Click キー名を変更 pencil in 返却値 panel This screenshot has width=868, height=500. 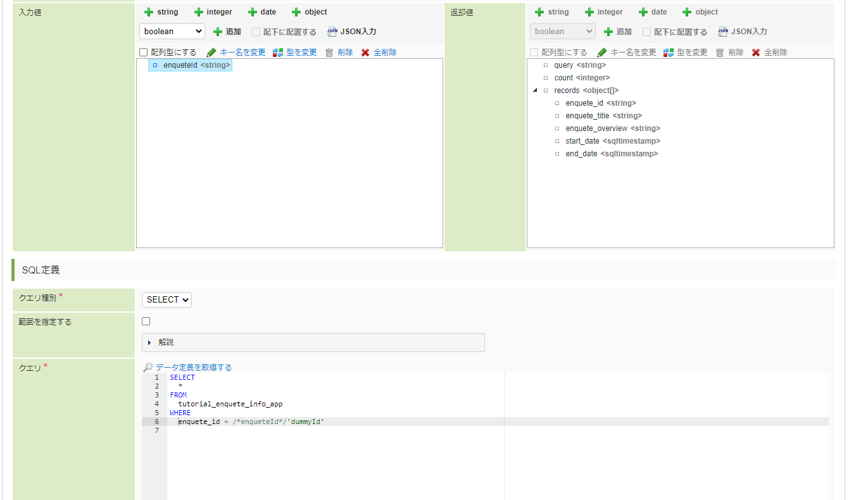(x=602, y=53)
